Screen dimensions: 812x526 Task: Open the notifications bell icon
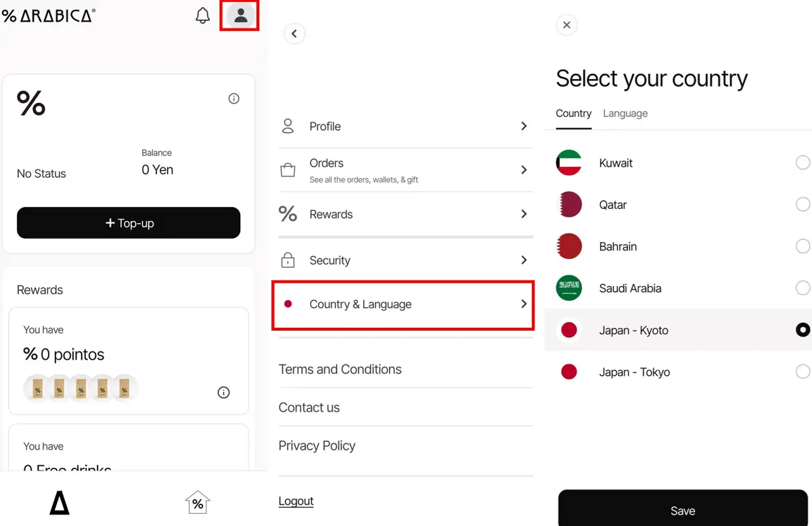click(x=202, y=16)
